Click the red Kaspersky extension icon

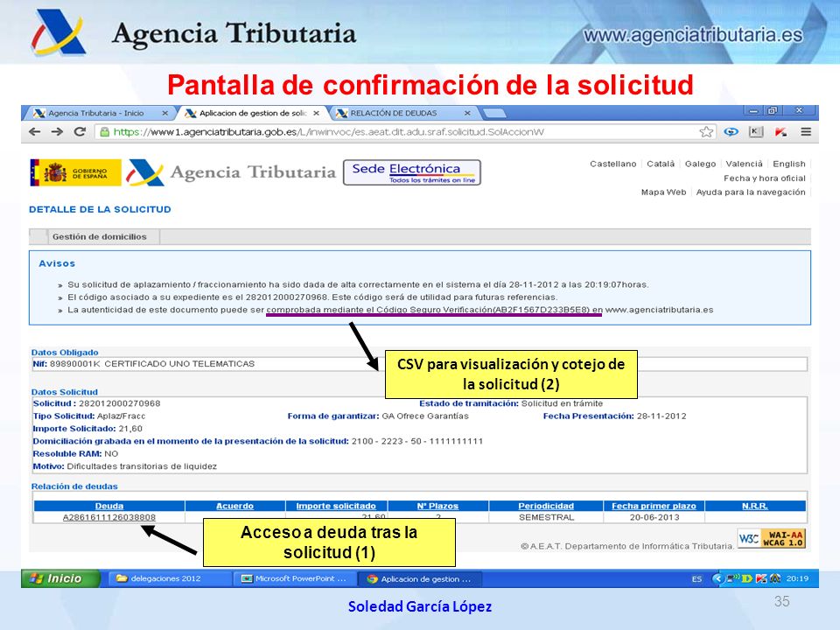[780, 132]
